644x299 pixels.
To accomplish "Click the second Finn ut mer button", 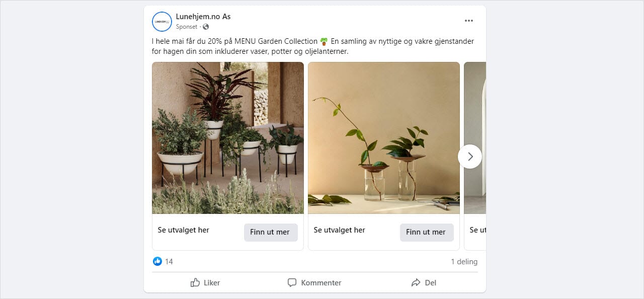I will (x=427, y=232).
